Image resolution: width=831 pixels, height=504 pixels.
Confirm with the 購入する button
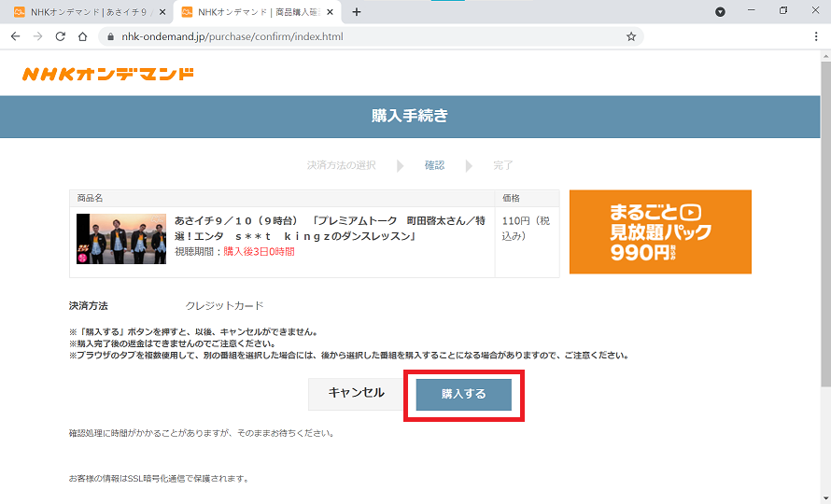pos(464,394)
